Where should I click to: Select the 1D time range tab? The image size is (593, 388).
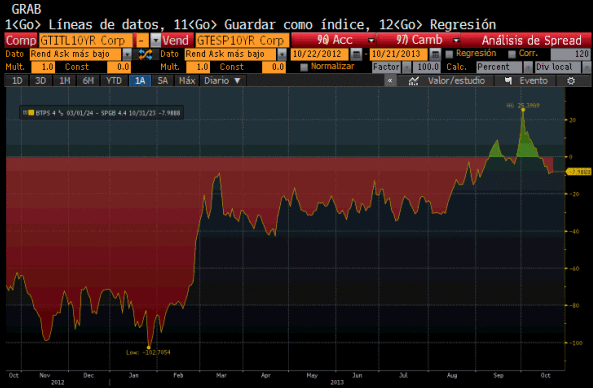(x=17, y=81)
